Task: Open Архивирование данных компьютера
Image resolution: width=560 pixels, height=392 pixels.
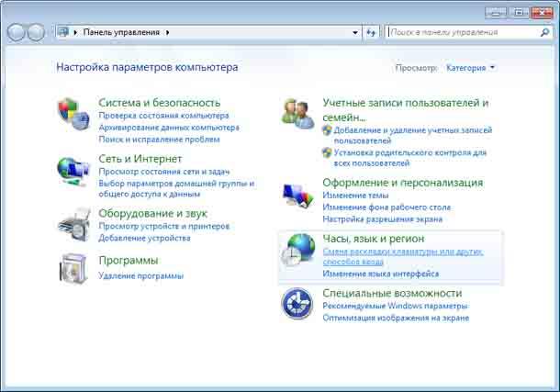Action: 169,128
